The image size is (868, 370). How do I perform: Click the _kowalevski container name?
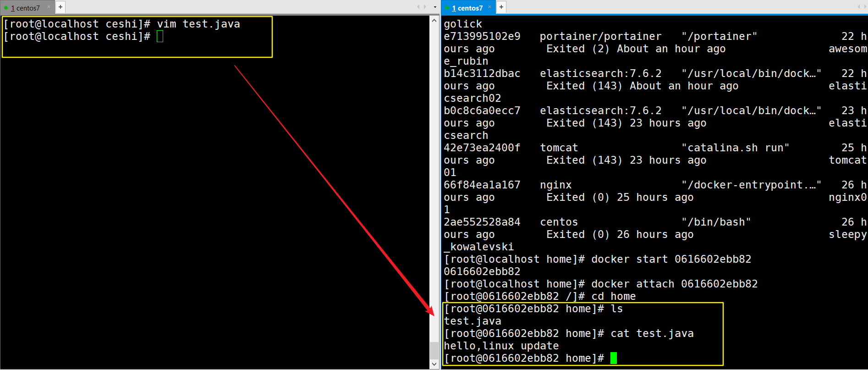click(x=479, y=247)
